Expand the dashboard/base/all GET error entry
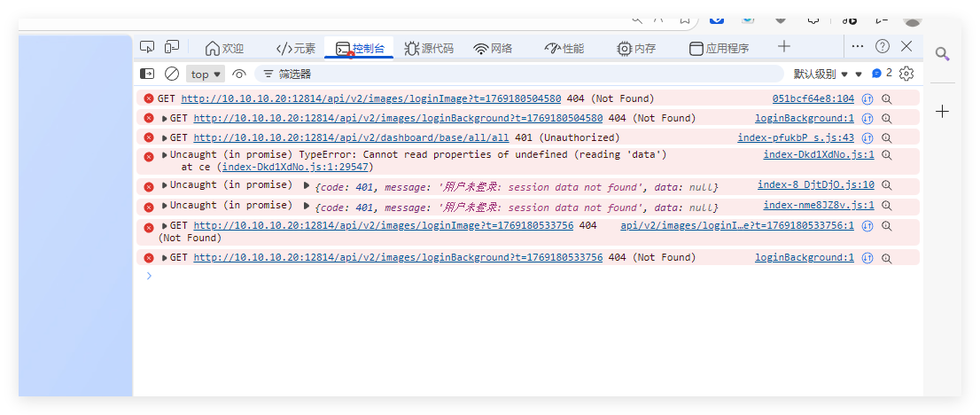 point(165,137)
